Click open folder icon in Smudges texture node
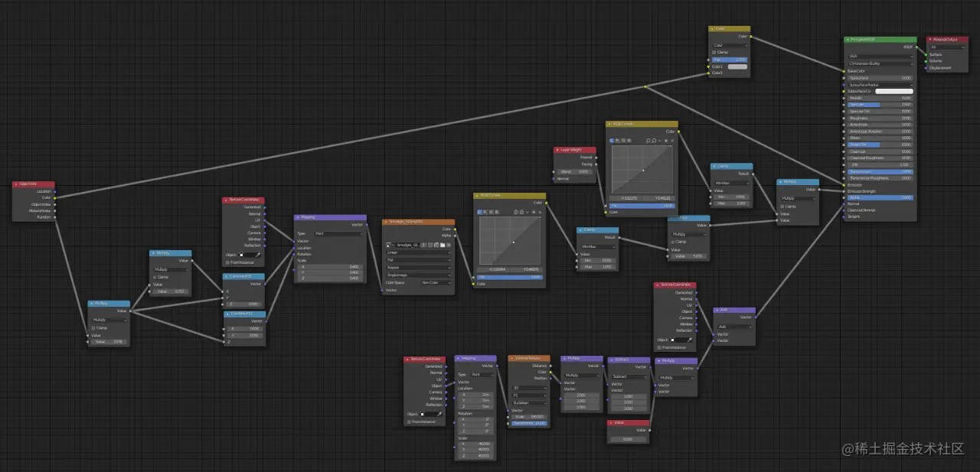The width and height of the screenshot is (980, 472). (x=443, y=245)
